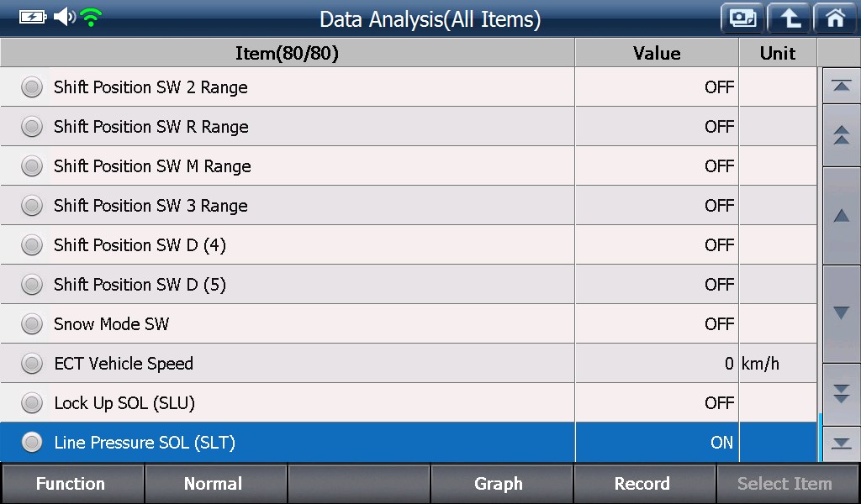Move up one row with single up arrow
The width and height of the screenshot is (861, 504).
(841, 216)
